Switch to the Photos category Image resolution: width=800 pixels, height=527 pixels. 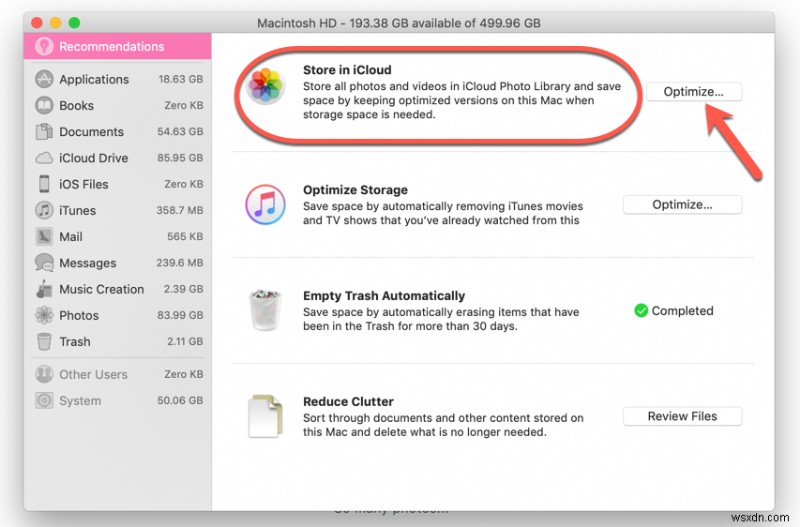[x=117, y=315]
